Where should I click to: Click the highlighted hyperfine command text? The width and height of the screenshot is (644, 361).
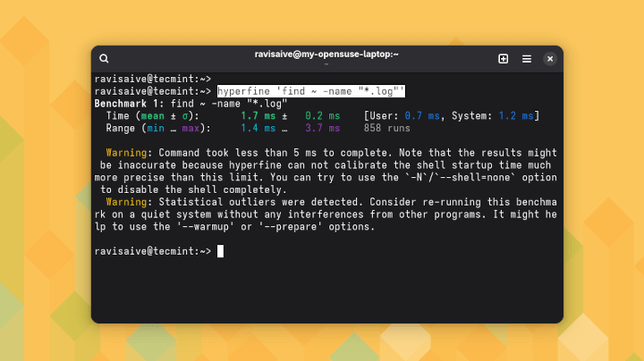[x=311, y=91]
